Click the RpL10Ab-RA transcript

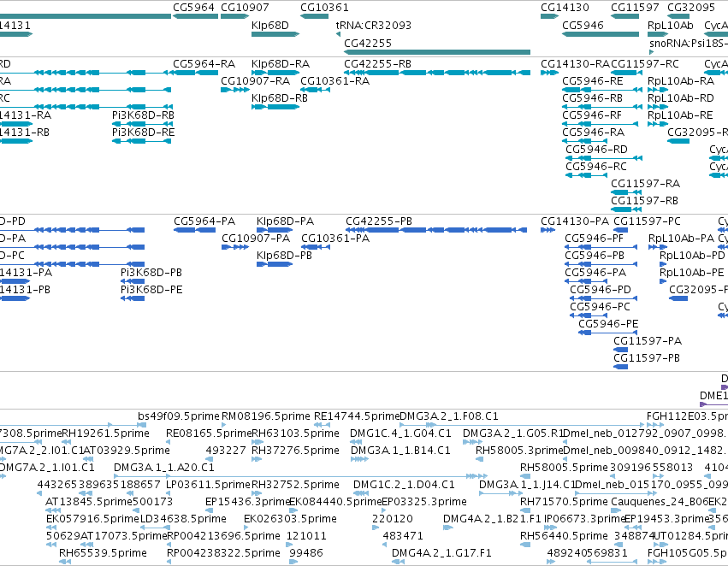[x=658, y=90]
